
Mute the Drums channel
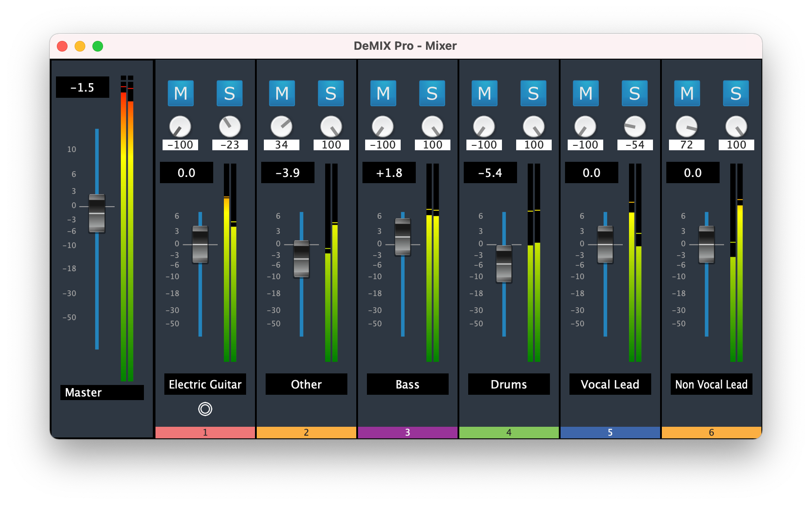(484, 93)
